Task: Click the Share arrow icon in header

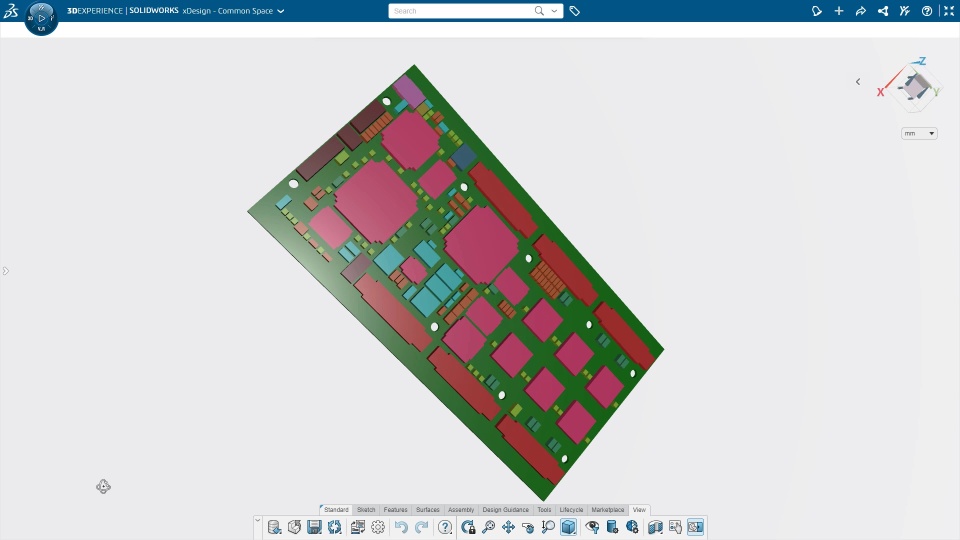Action: coord(861,11)
